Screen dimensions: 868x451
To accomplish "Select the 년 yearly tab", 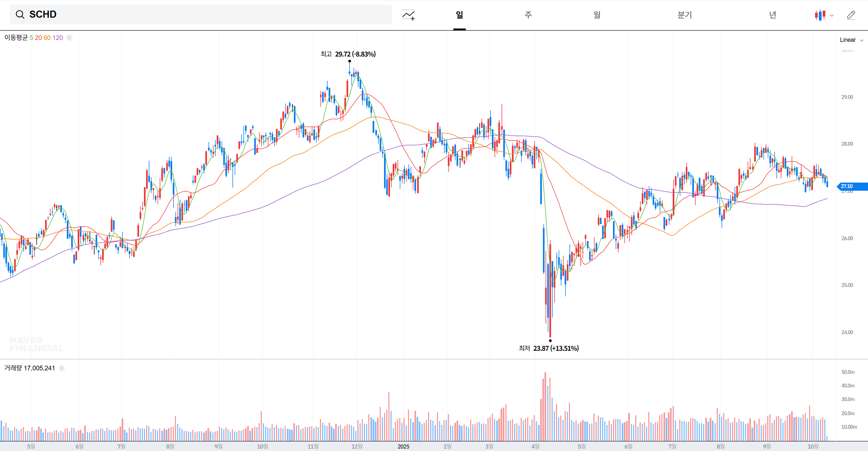I will (772, 15).
